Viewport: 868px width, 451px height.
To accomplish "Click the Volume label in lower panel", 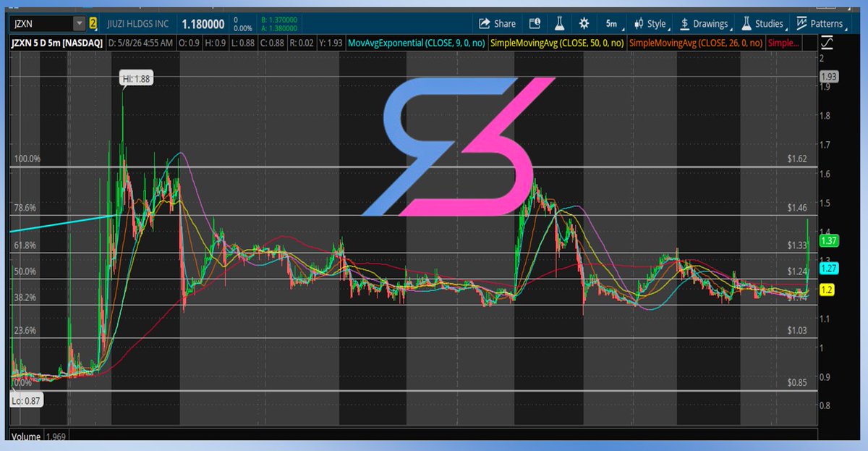I will (26, 437).
